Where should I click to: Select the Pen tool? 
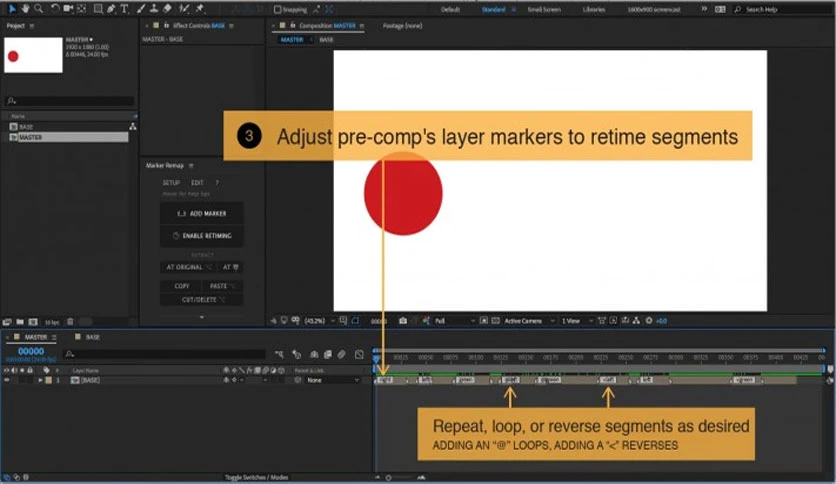tap(111, 9)
